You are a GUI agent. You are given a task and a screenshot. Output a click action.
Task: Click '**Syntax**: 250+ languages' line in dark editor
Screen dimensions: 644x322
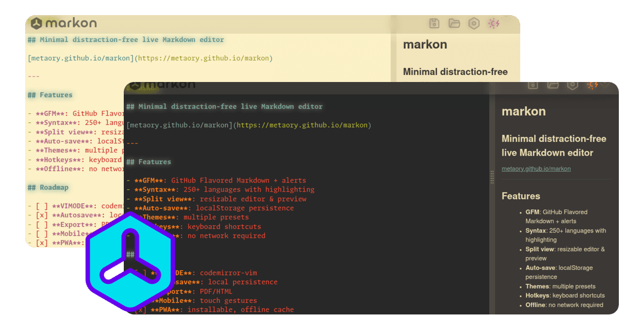(x=220, y=190)
